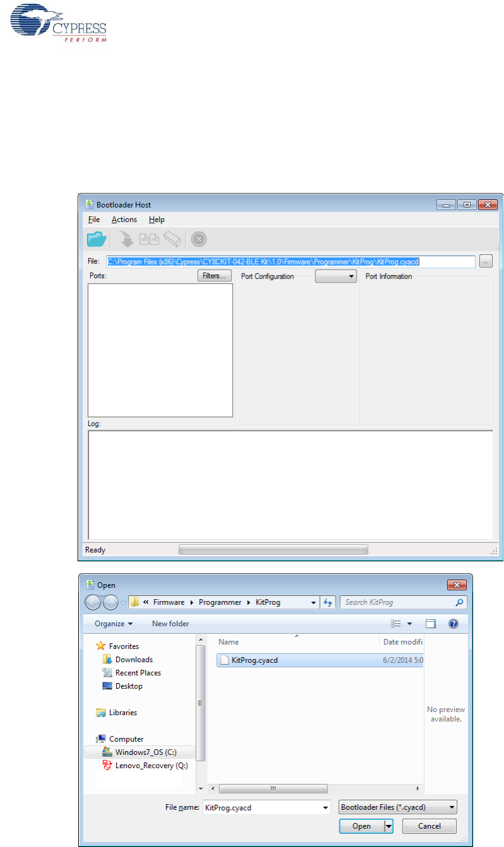Click the Back arrow in Open dialog

(x=93, y=602)
